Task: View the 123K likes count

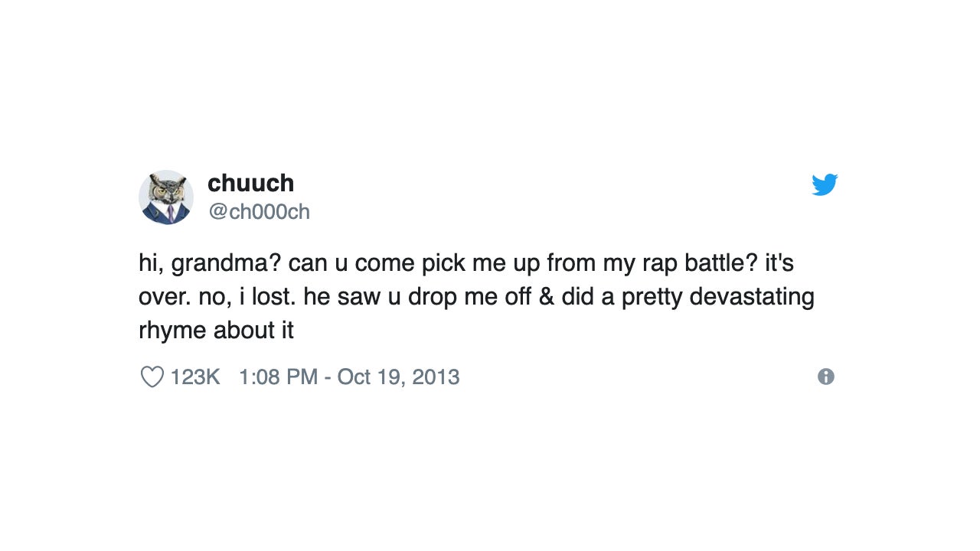Action: (195, 377)
